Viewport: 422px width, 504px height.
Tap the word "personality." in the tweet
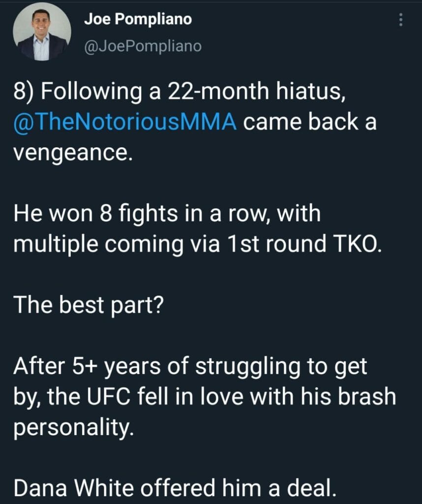73,428
